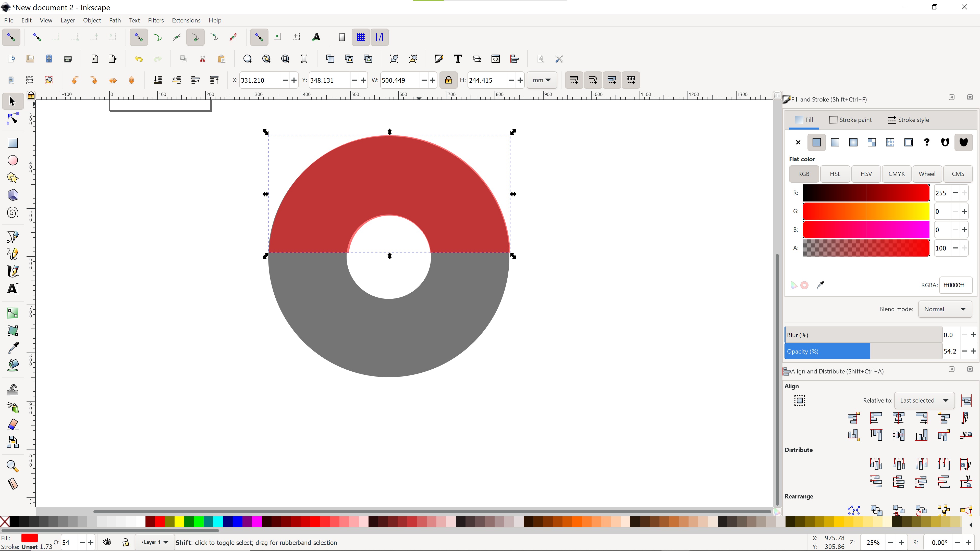The image size is (980, 551).
Task: Select the Linear gradient fill button
Action: (x=835, y=142)
